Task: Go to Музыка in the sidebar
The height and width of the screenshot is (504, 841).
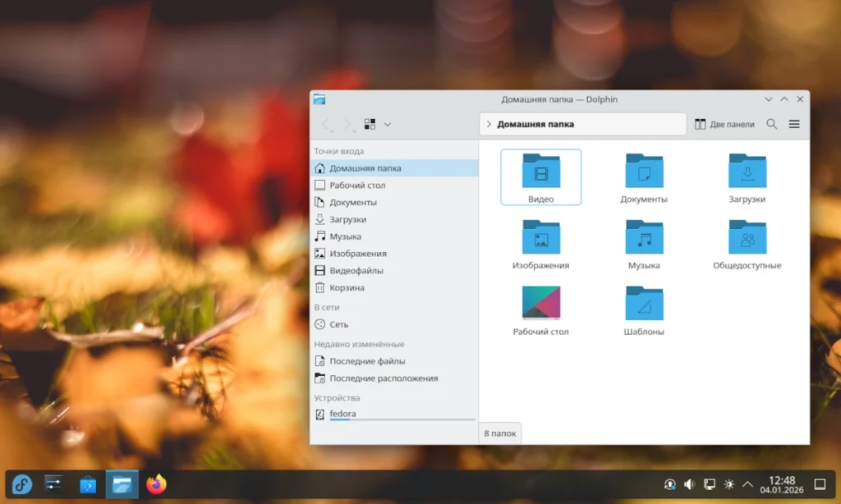Action: click(394, 236)
